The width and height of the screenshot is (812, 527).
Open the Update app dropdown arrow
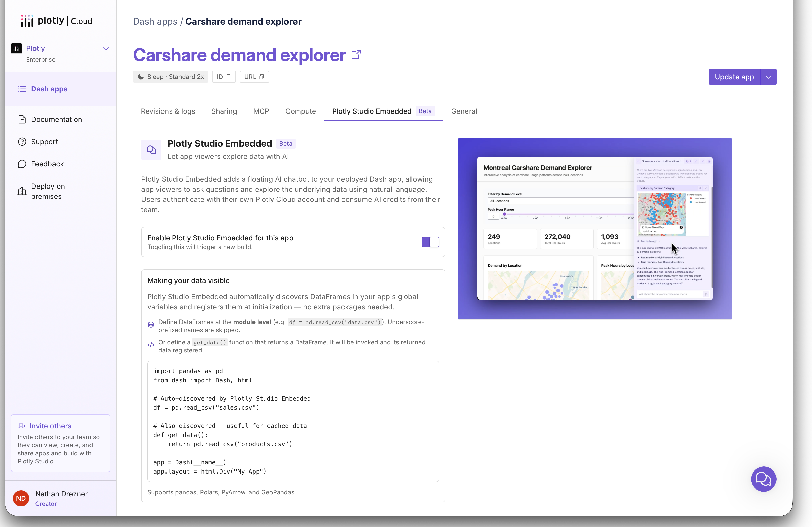[768, 77]
